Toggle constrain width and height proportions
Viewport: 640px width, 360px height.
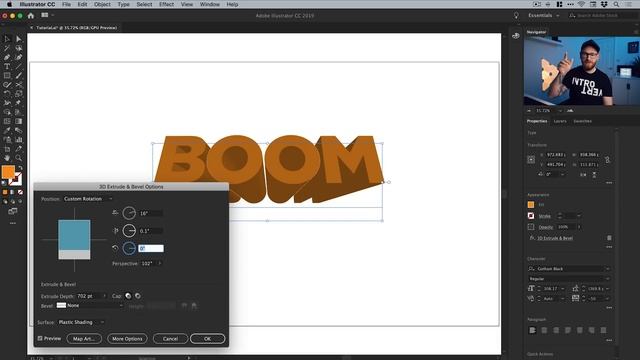point(607,160)
